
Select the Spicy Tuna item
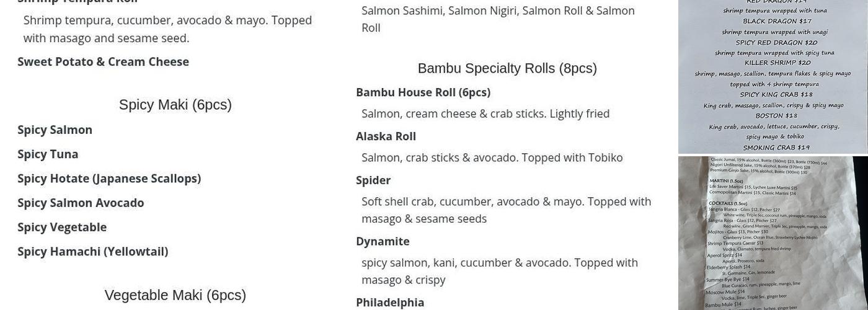(48, 154)
